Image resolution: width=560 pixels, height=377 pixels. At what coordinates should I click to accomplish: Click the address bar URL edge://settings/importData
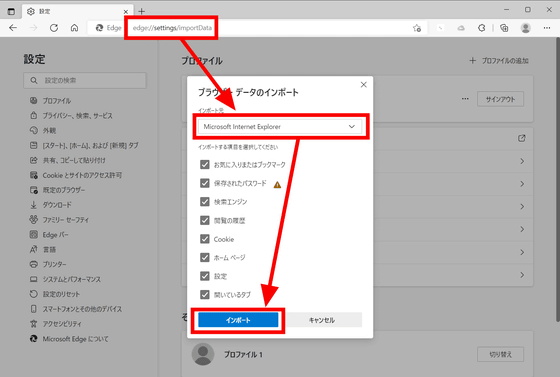(172, 28)
